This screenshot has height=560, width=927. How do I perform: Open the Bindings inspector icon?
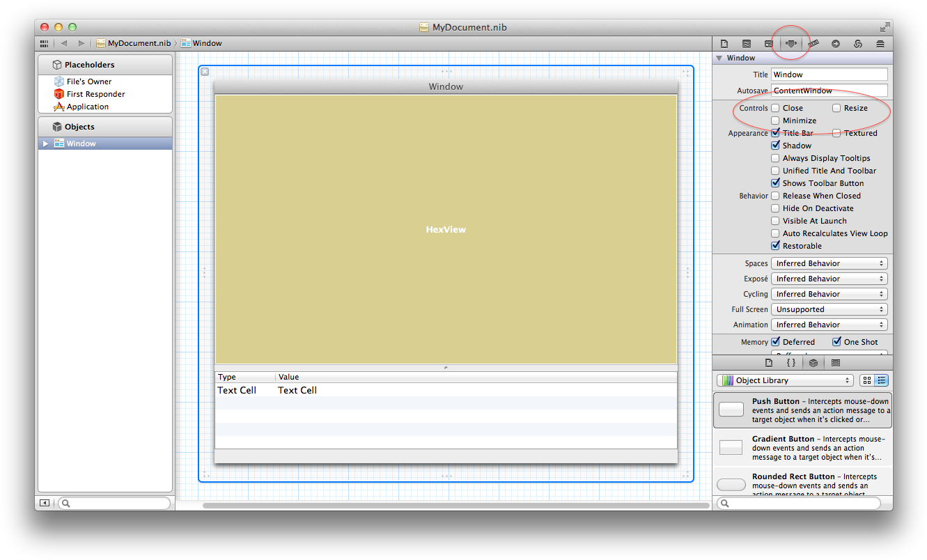857,43
